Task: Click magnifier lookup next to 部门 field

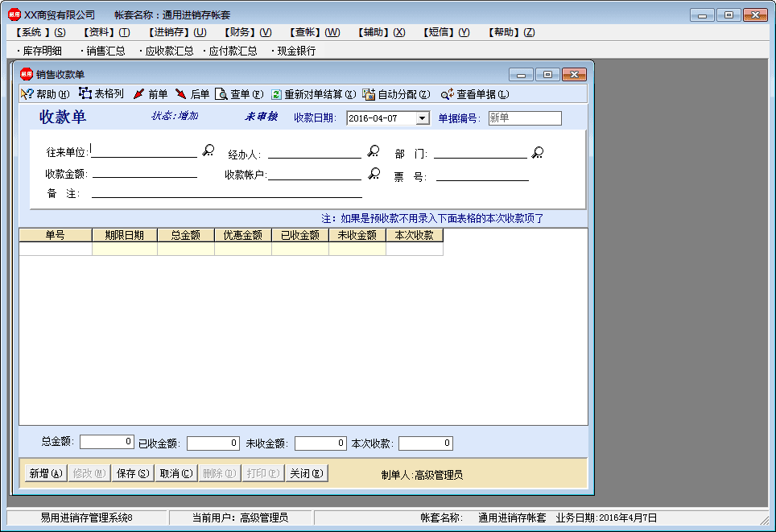Action: pyautogui.click(x=538, y=152)
